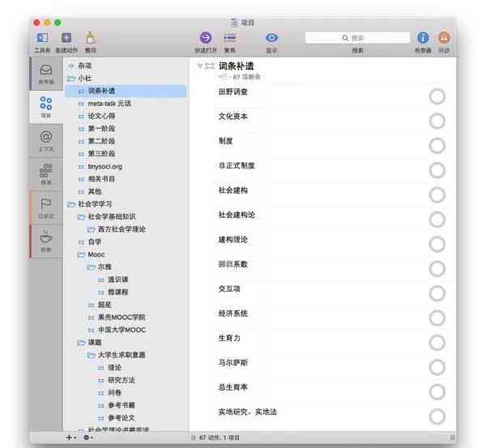Check off the 非正式制度 task circle

pyautogui.click(x=437, y=170)
